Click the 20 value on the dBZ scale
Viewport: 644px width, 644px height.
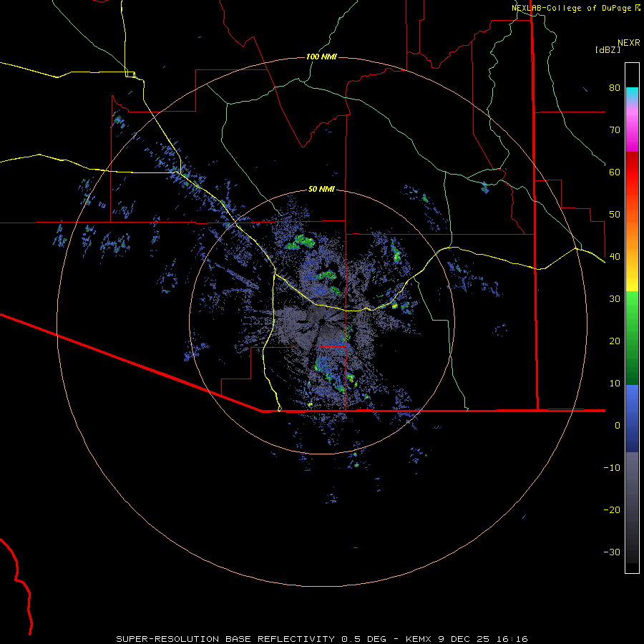point(615,341)
